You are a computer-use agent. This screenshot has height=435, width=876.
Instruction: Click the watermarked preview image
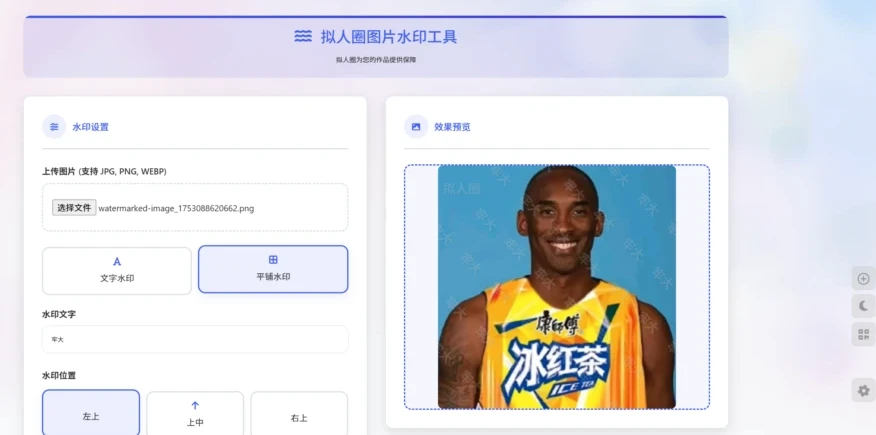pyautogui.click(x=557, y=286)
